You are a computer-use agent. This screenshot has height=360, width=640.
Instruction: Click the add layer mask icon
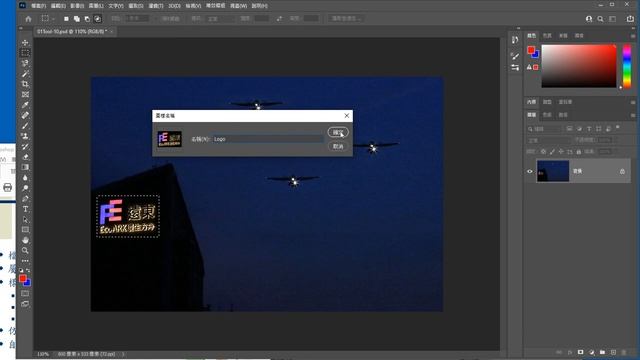tap(580, 352)
